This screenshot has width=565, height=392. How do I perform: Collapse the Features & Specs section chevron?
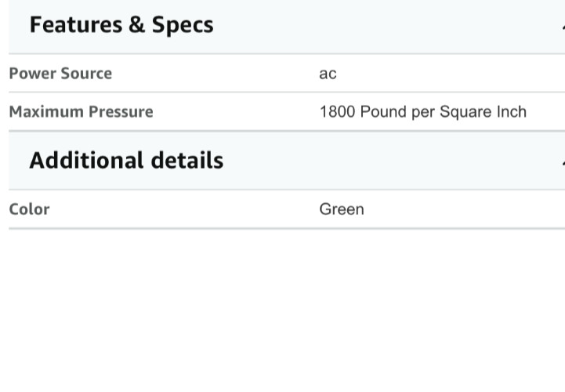[563, 27]
